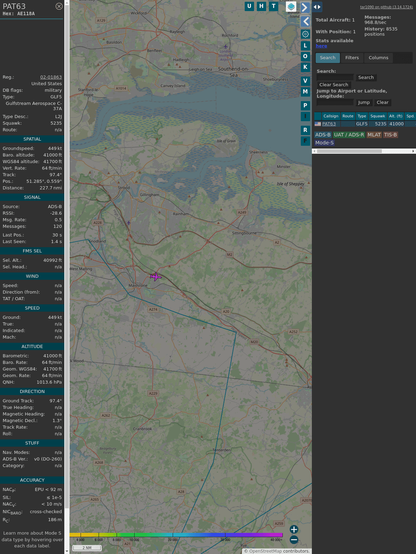The width and height of the screenshot is (416, 554).
Task: Sort table by Alt. (ft) column header
Action: coord(396,116)
